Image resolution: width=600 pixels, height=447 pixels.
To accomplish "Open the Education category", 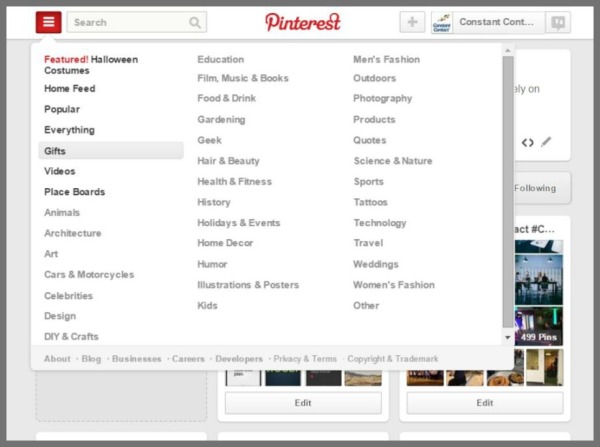I will [x=221, y=59].
